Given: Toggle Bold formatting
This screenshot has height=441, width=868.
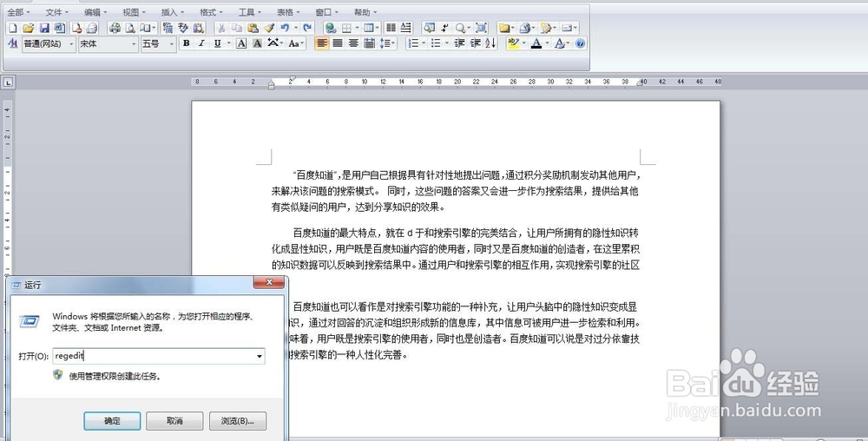Looking at the screenshot, I should tap(186, 43).
